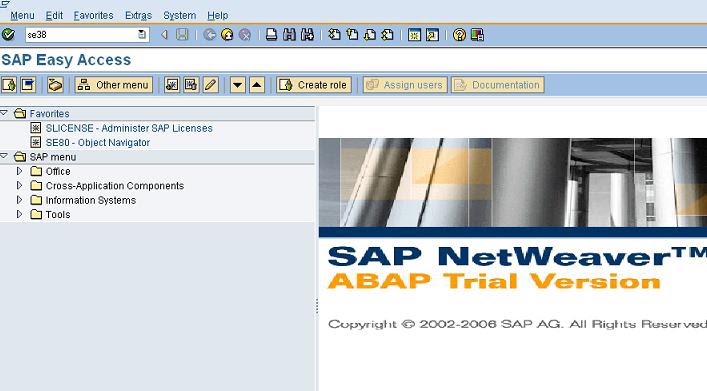Open the Menu menu

tap(22, 15)
